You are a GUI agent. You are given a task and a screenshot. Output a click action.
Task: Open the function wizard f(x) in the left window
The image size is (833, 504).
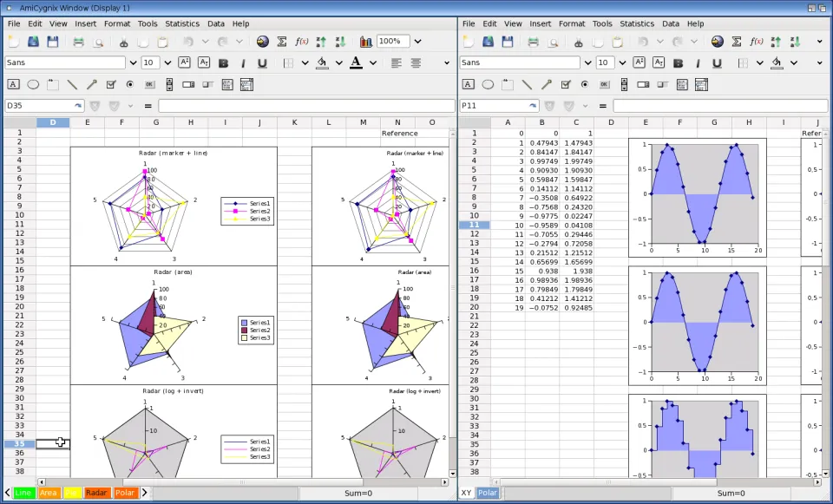pyautogui.click(x=302, y=42)
